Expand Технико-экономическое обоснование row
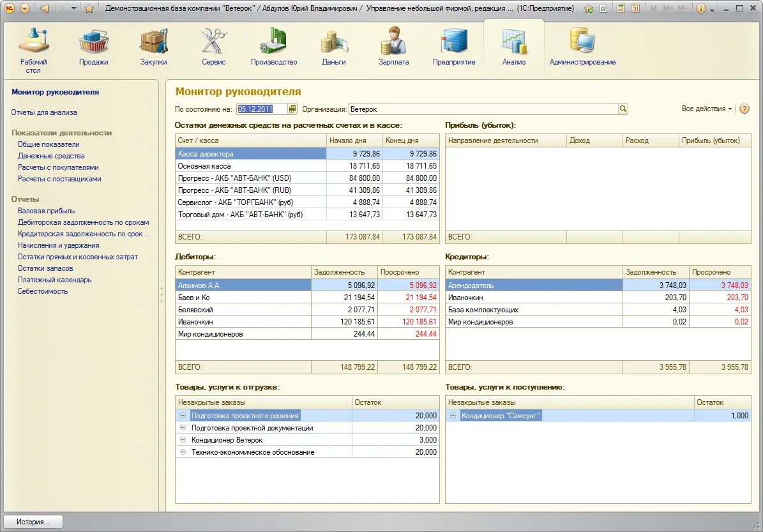Image resolution: width=763 pixels, height=532 pixels. pyautogui.click(x=183, y=452)
